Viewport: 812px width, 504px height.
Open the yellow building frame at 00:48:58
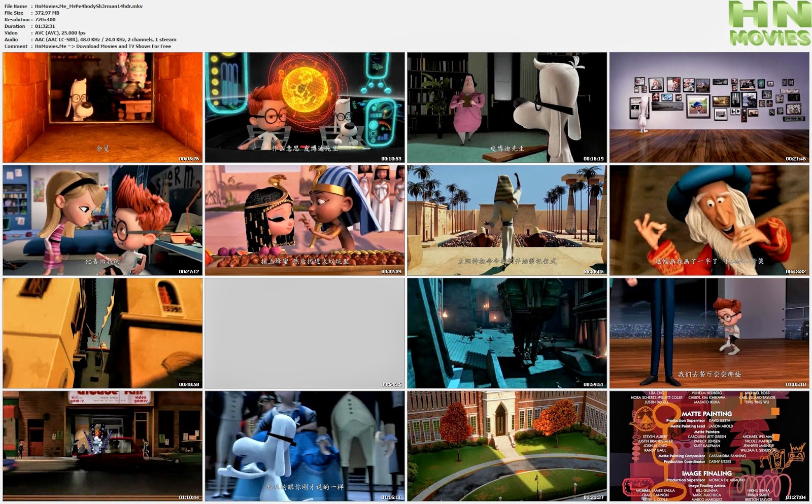click(103, 333)
